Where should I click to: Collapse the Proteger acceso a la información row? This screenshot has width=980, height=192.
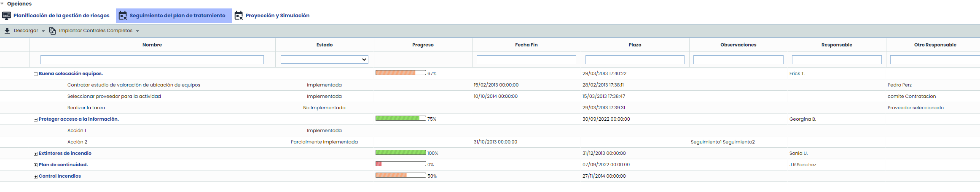coord(36,119)
